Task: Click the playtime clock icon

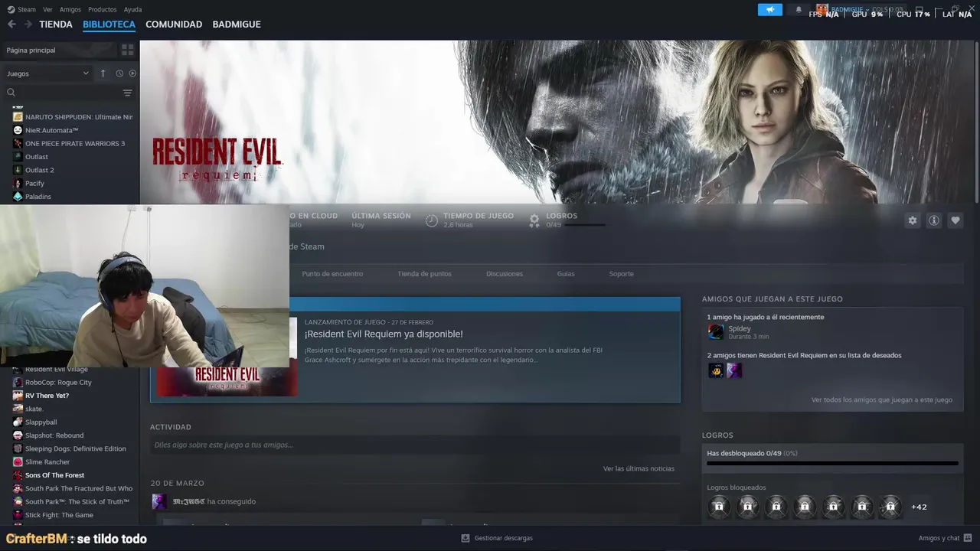Action: [x=432, y=220]
